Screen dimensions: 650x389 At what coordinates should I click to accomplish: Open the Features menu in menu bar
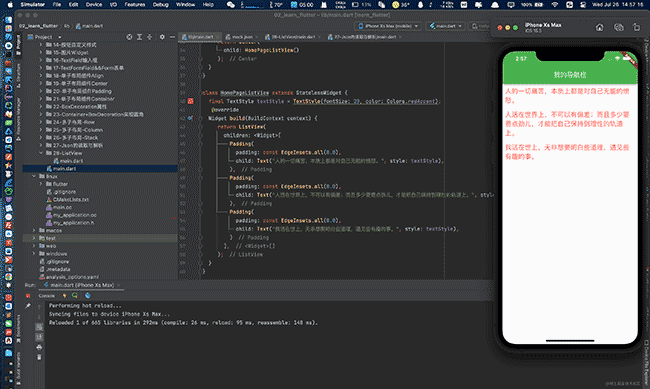pyautogui.click(x=135, y=5)
